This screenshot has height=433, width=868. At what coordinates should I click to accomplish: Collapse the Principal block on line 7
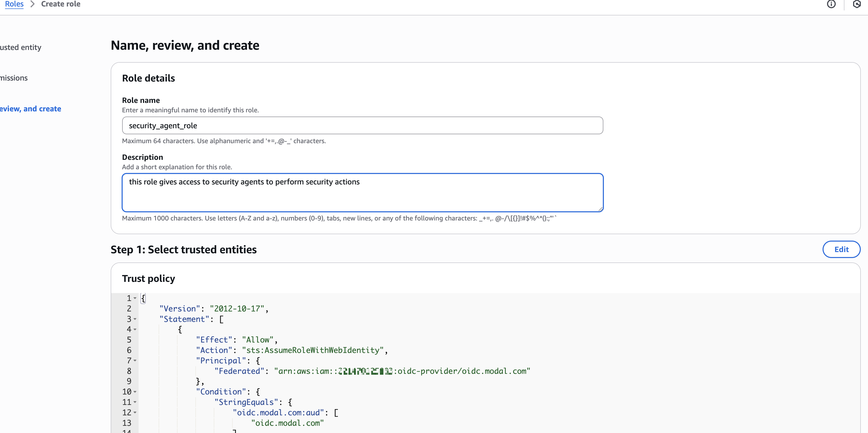click(x=135, y=360)
